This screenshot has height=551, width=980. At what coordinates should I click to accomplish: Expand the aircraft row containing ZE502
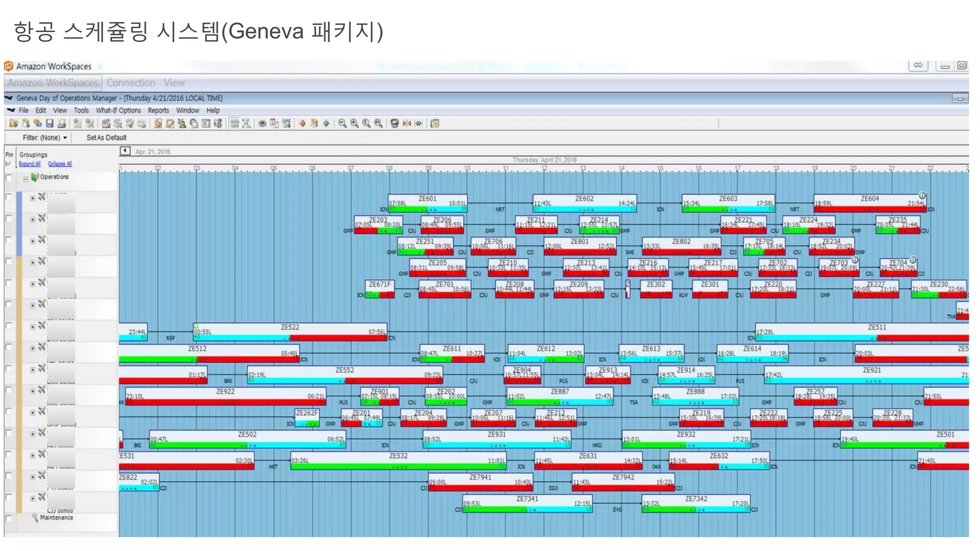(33, 434)
